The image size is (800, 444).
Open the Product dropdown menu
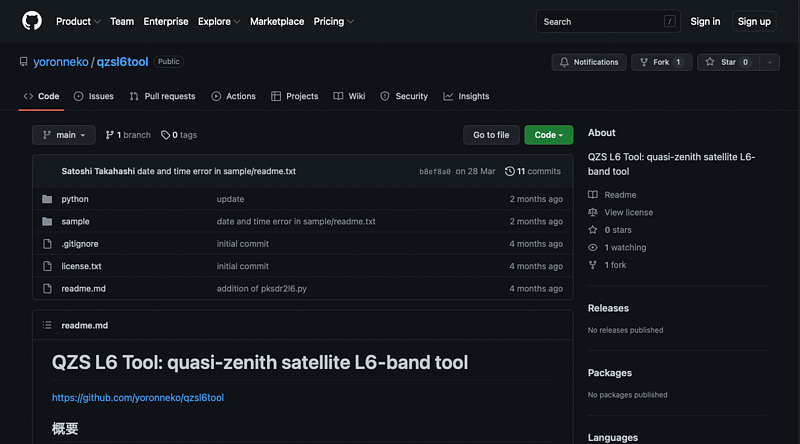(x=78, y=21)
